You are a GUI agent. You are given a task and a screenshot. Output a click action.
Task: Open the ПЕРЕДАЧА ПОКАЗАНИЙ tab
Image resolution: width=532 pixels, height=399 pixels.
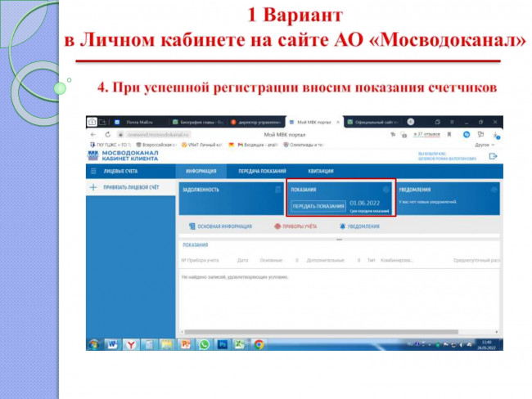tap(262, 171)
